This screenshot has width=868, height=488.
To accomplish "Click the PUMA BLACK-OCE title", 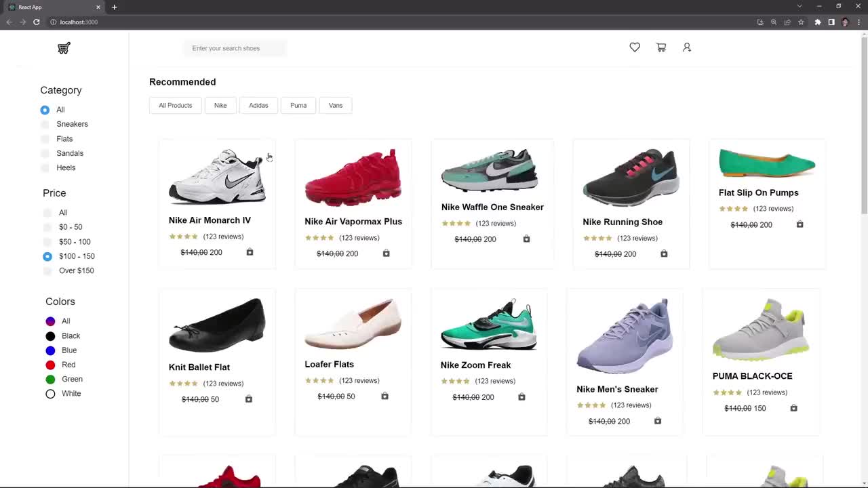I will click(x=753, y=376).
